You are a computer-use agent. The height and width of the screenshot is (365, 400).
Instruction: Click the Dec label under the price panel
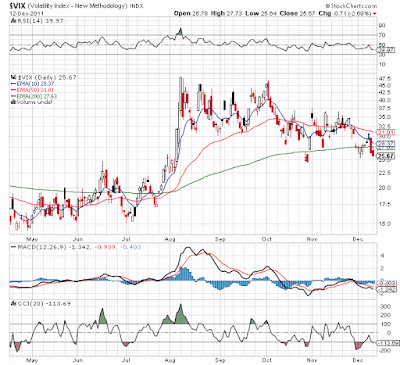[x=358, y=239]
